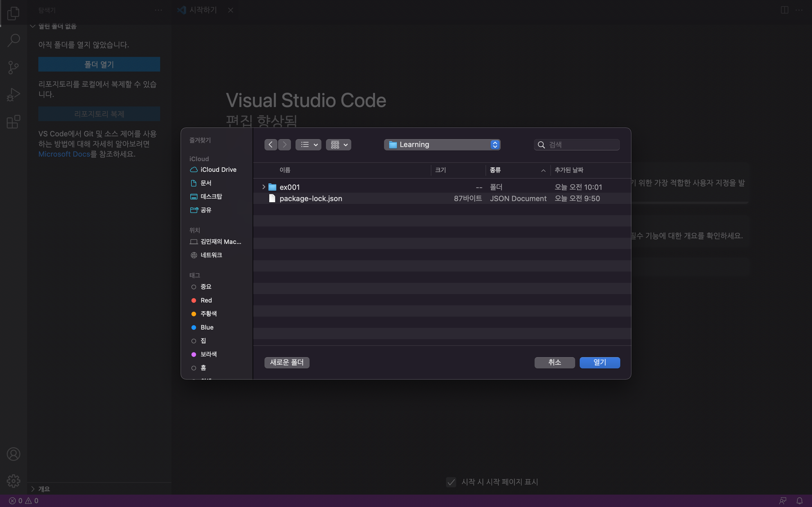Select the Red tag in sidebar

point(206,300)
